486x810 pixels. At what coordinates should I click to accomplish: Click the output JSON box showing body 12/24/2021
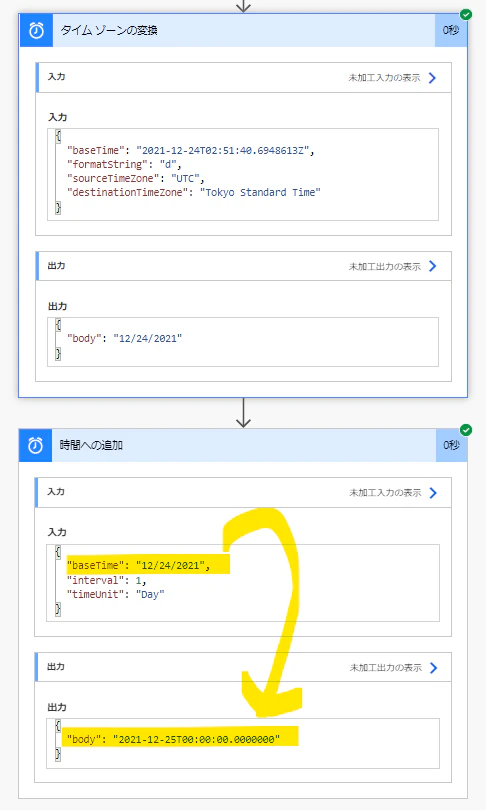[243, 342]
